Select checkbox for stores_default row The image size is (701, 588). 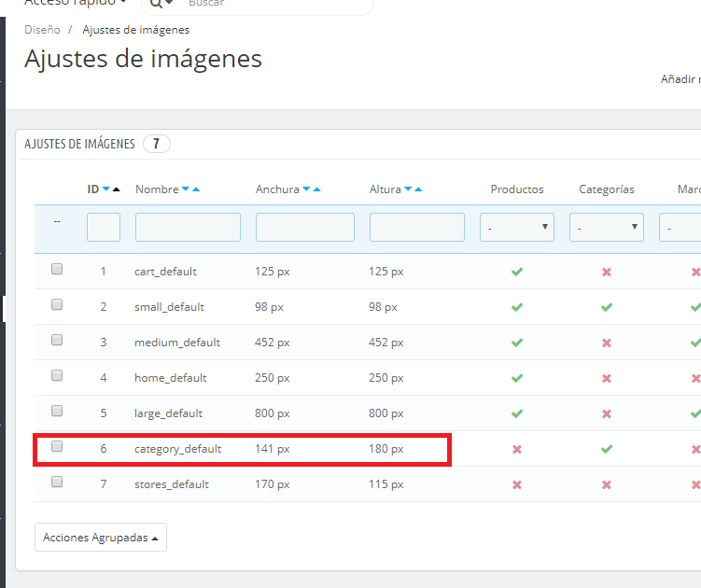point(57,482)
